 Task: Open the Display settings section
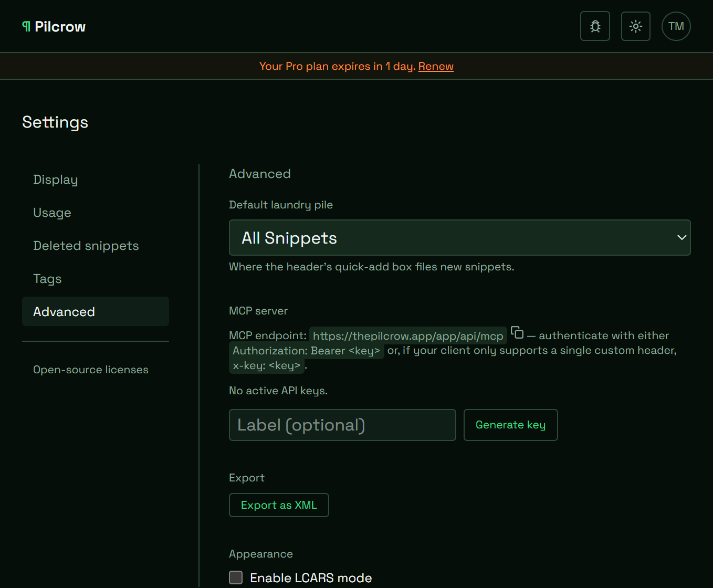tap(96, 180)
